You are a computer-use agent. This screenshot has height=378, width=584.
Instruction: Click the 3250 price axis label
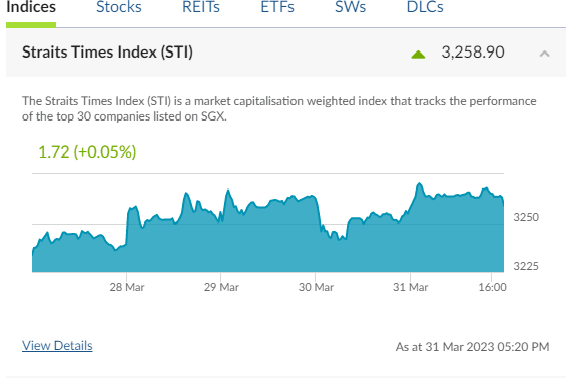click(x=526, y=217)
